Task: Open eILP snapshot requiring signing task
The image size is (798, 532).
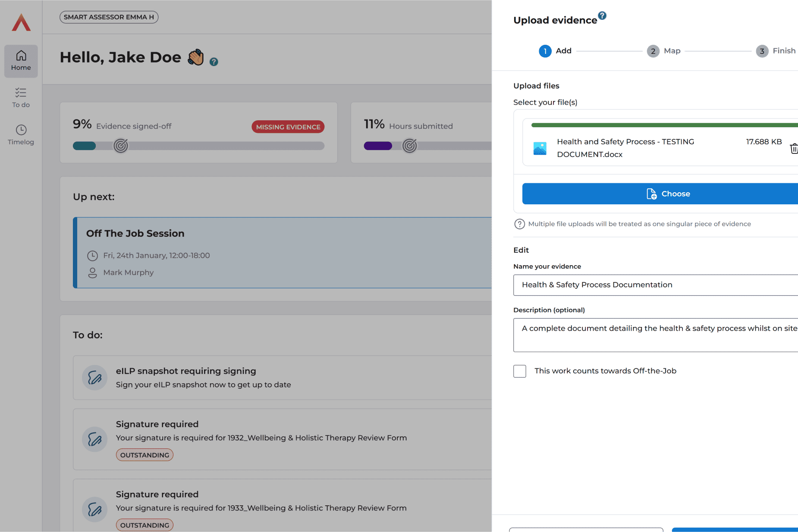Action: click(x=283, y=378)
